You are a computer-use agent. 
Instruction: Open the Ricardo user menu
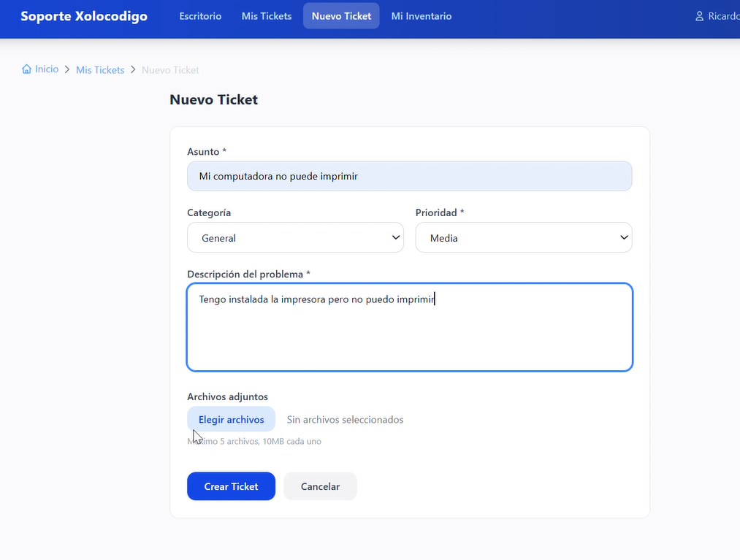coord(717,16)
